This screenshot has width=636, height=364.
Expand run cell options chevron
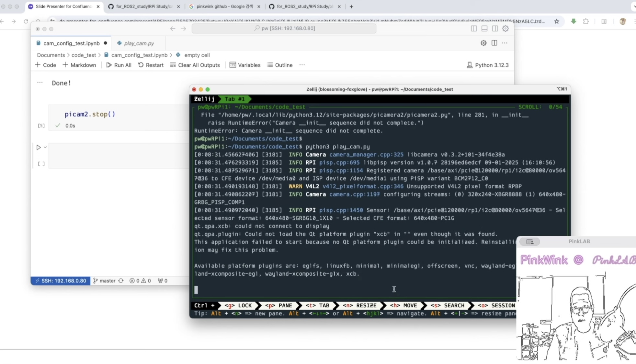point(45,147)
